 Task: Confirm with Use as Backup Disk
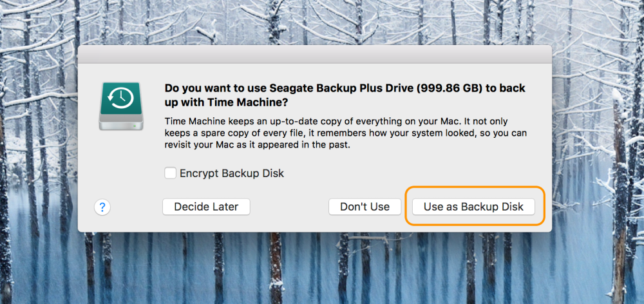click(473, 207)
